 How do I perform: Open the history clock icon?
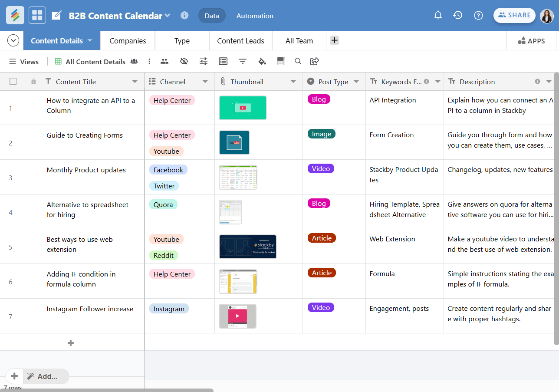click(x=457, y=15)
